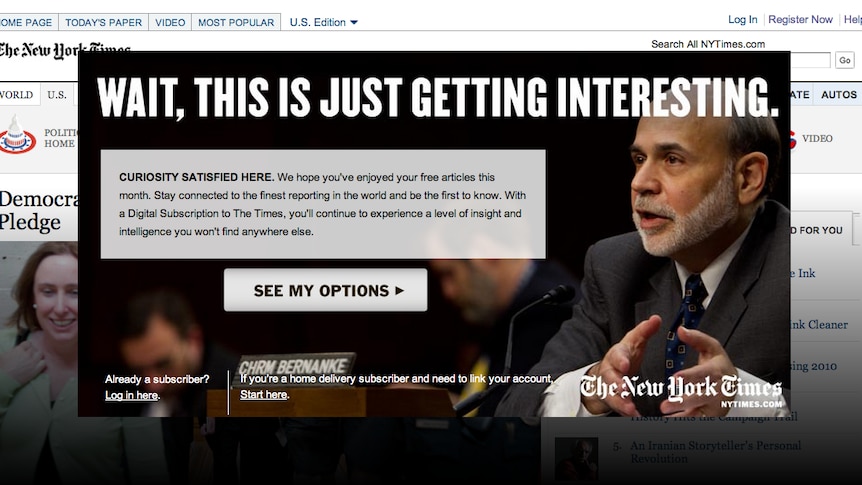The height and width of the screenshot is (485, 862).
Task: Click the search Go button
Action: tap(845, 60)
